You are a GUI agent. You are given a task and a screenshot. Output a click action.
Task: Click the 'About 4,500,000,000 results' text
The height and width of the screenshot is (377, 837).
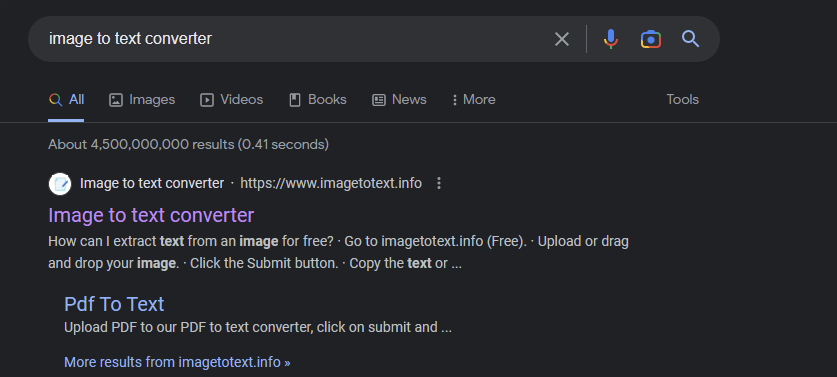[x=188, y=144]
